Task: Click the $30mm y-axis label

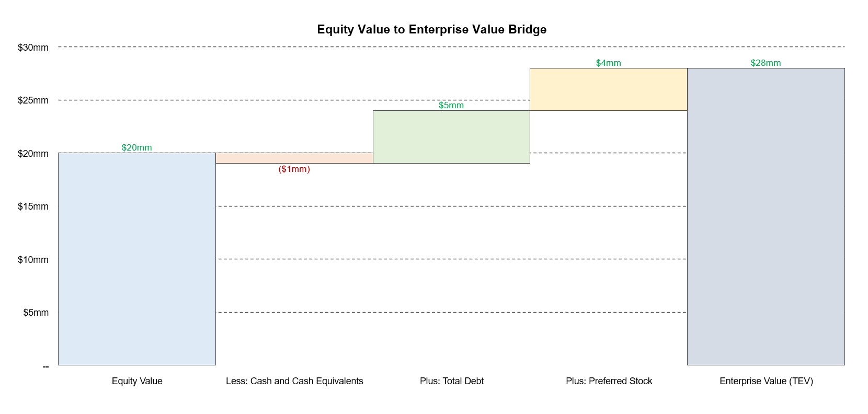Action: click(x=33, y=48)
